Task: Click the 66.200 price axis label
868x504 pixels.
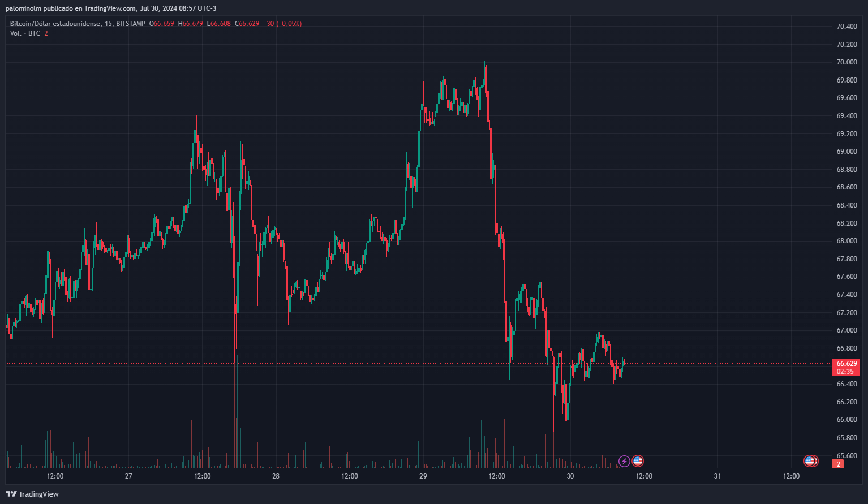Action: point(846,402)
